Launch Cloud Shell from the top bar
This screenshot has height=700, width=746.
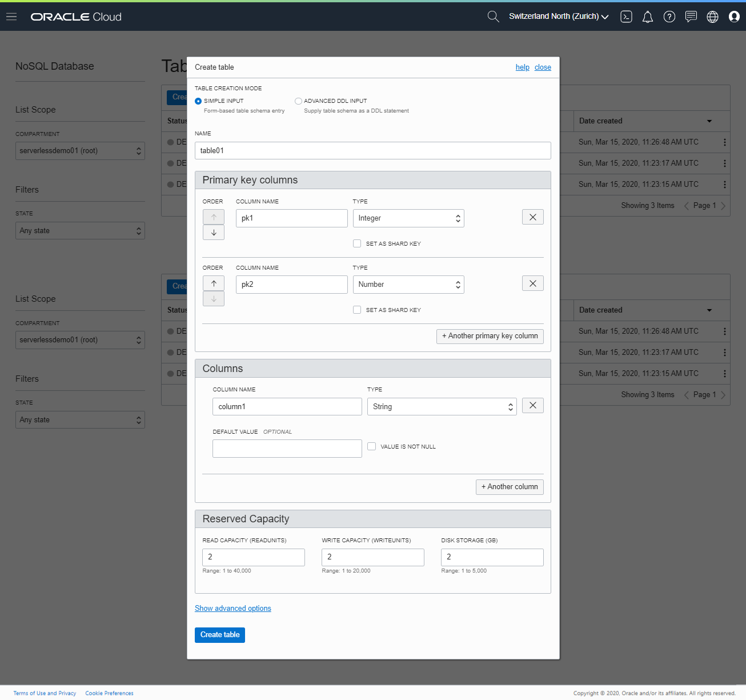pyautogui.click(x=626, y=17)
